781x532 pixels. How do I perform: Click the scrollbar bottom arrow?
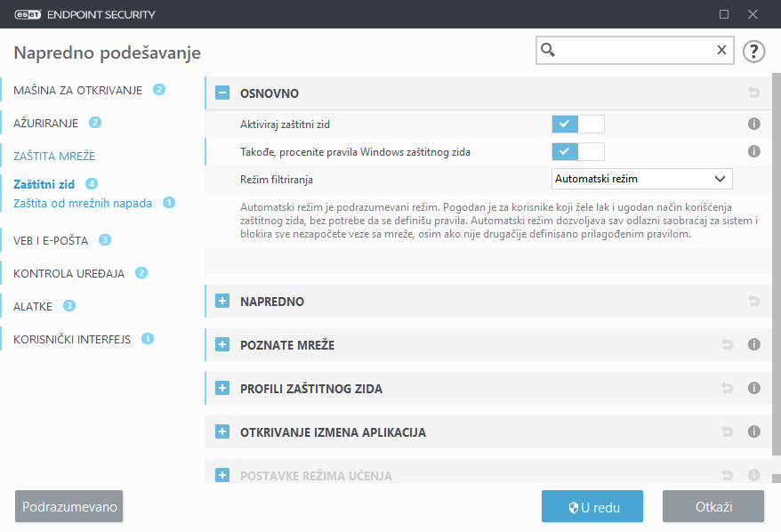tap(776, 479)
